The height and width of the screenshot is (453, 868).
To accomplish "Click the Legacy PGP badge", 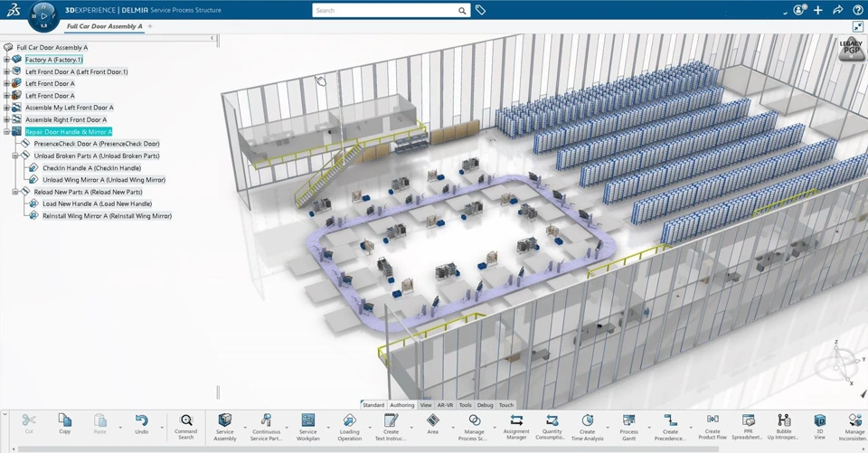I will coord(852,48).
